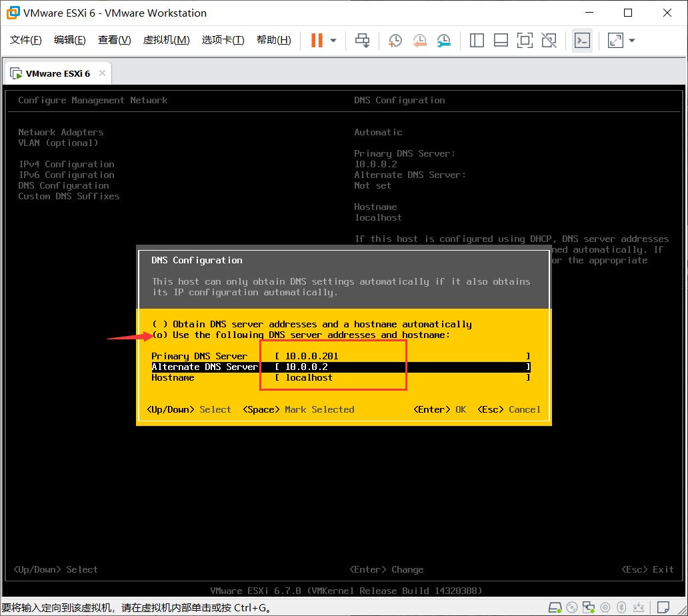Click the VMware ESXi 6.7.0 build text
This screenshot has height=616, width=688.
[x=346, y=591]
